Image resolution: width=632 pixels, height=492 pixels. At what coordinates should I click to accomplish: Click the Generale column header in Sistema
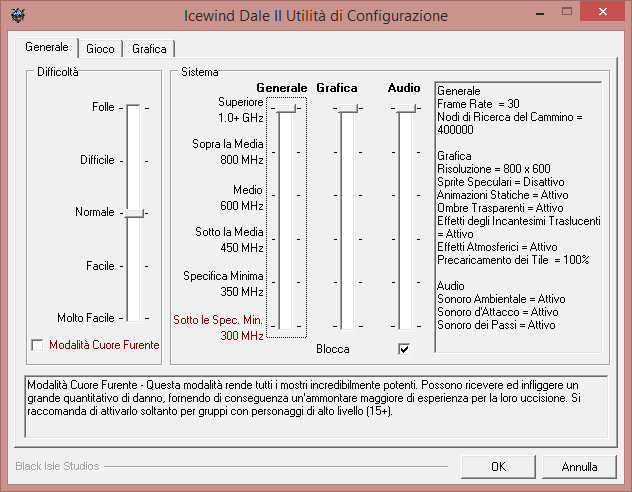click(x=282, y=88)
